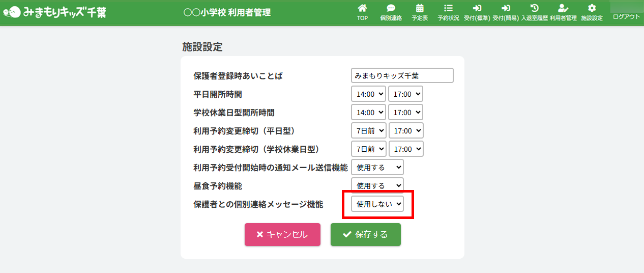Open 予約状況 list icon
Viewport: 644px width, 273px height.
[448, 9]
